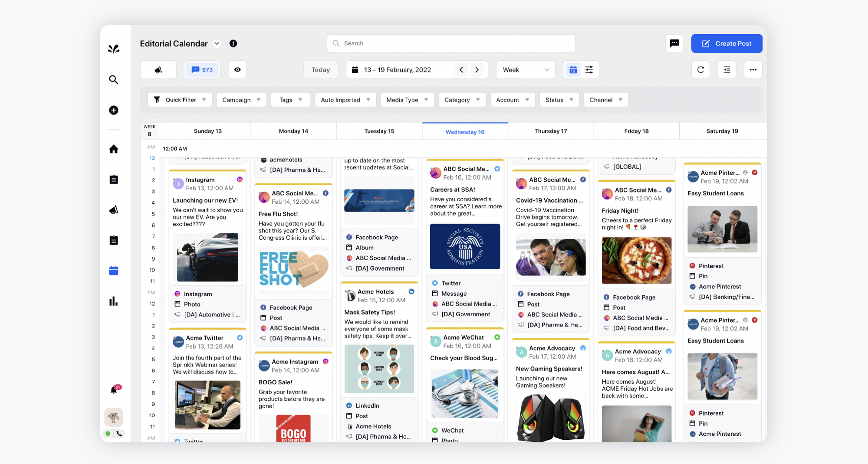The width and height of the screenshot is (868, 464).
Task: Switch to sliders settings view toggle
Action: click(589, 70)
